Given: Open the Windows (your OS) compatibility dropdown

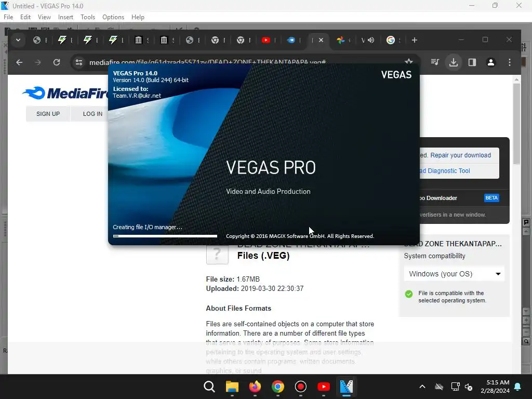Looking at the screenshot, I should [x=454, y=274].
